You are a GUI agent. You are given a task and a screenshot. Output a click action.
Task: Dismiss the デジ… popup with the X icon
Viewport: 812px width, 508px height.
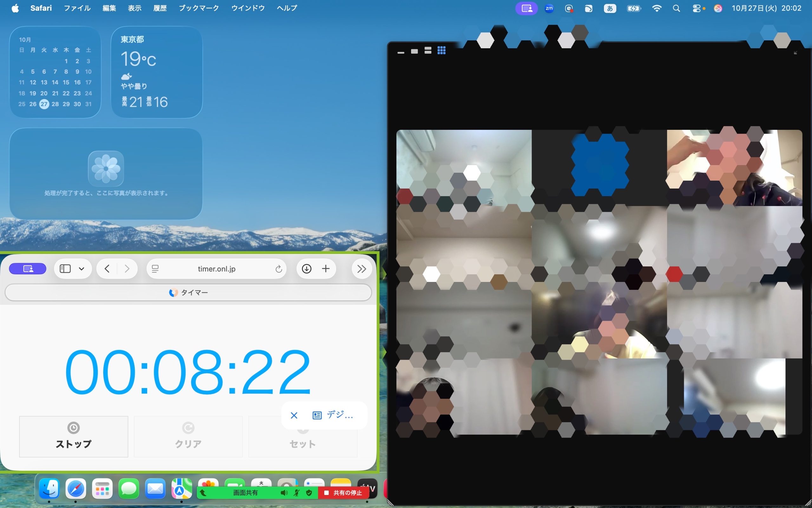click(x=294, y=415)
